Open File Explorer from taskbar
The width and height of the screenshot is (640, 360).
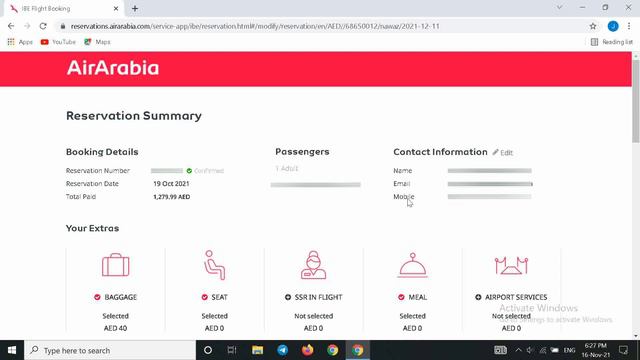[257, 350]
